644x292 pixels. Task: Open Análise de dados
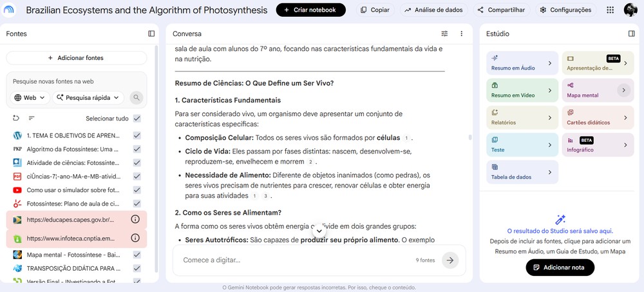(433, 10)
